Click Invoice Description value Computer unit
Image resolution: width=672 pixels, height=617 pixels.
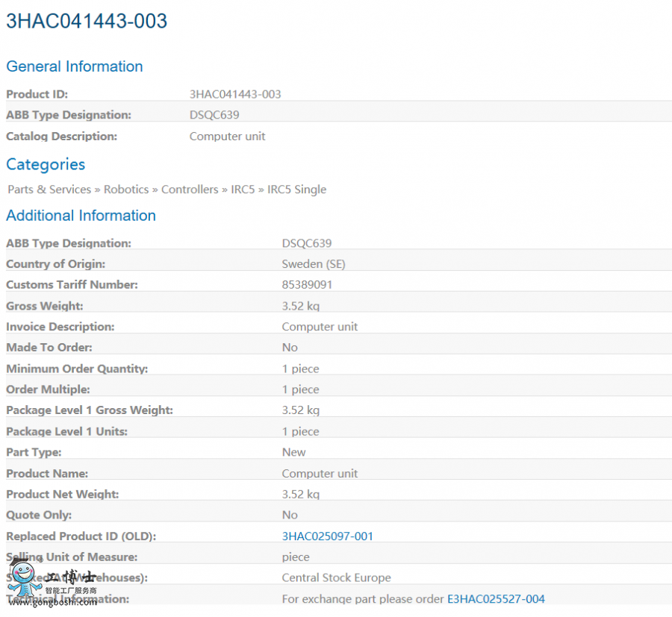[x=320, y=327]
